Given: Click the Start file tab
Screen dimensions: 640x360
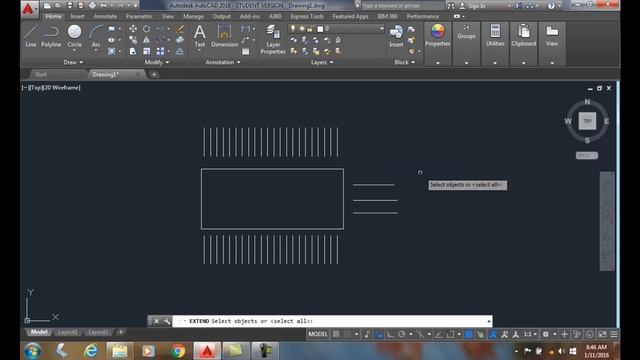Looking at the screenshot, I should tap(40, 74).
